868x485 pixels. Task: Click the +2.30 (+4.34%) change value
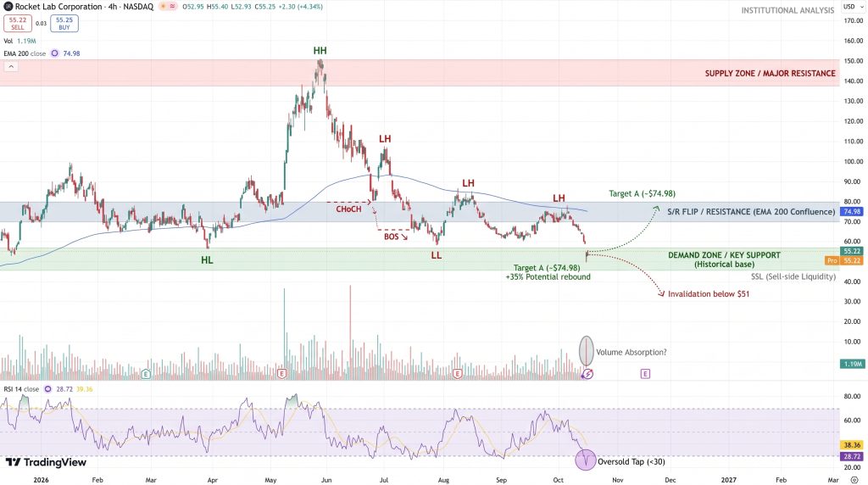tap(301, 7)
